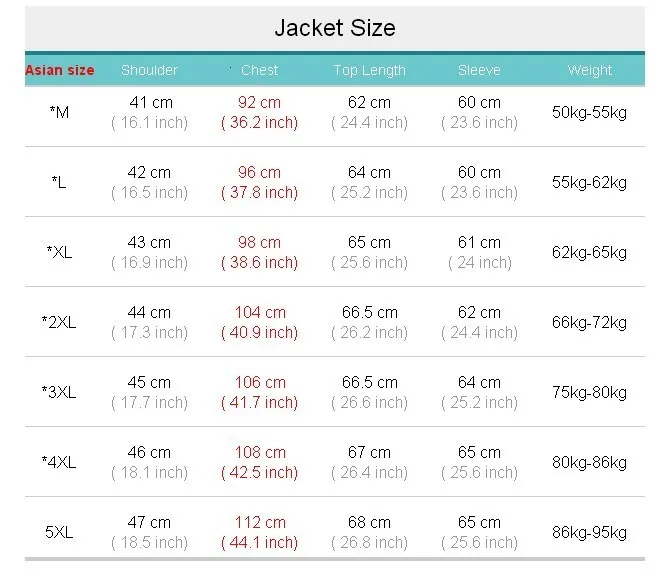Select the 5XL size row label

[60, 532]
